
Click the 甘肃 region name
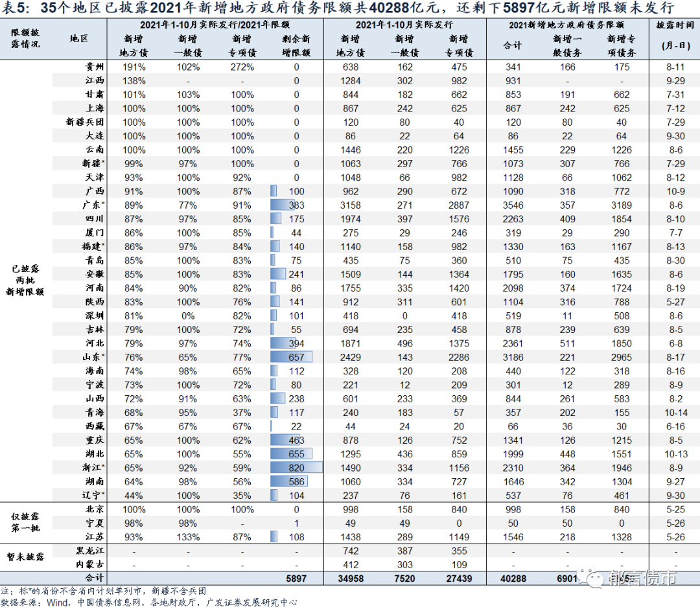coord(95,95)
